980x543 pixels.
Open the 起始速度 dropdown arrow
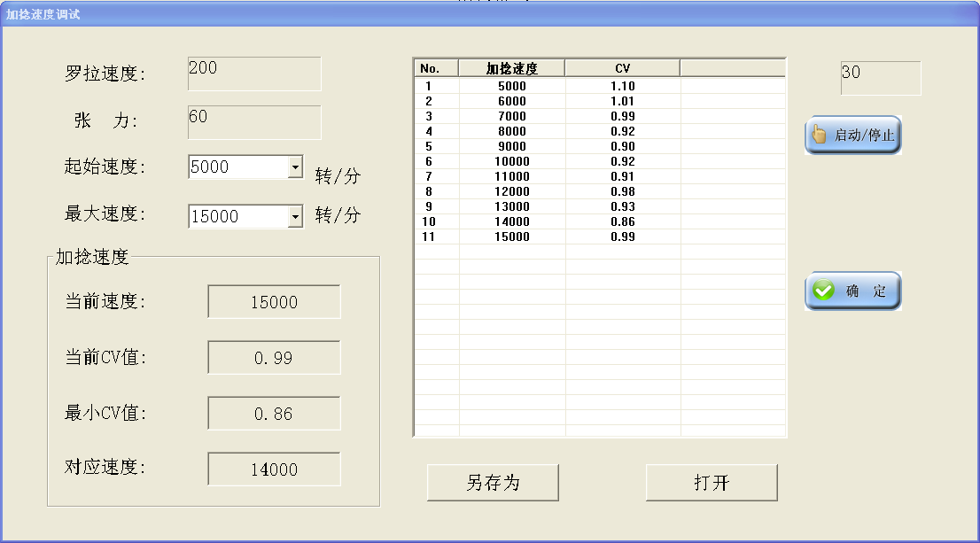pos(295,167)
